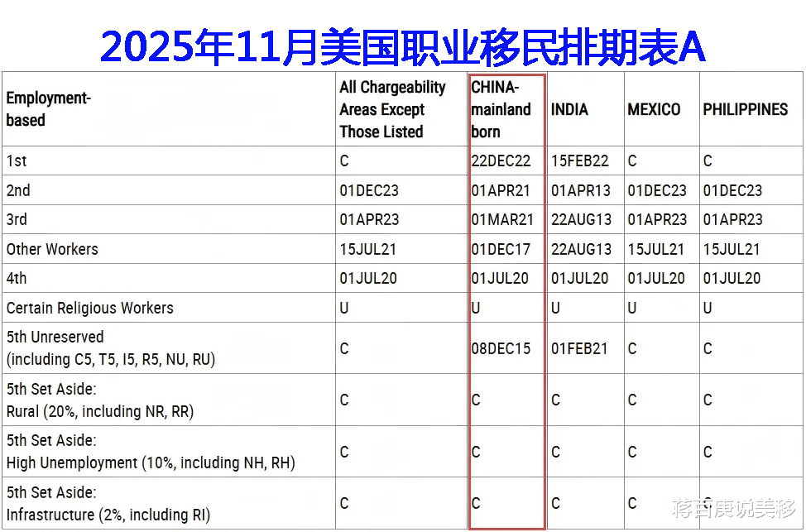The width and height of the screenshot is (806, 532).
Task: Select 08DEC15 in China 5th Unreserved row
Action: point(501,348)
